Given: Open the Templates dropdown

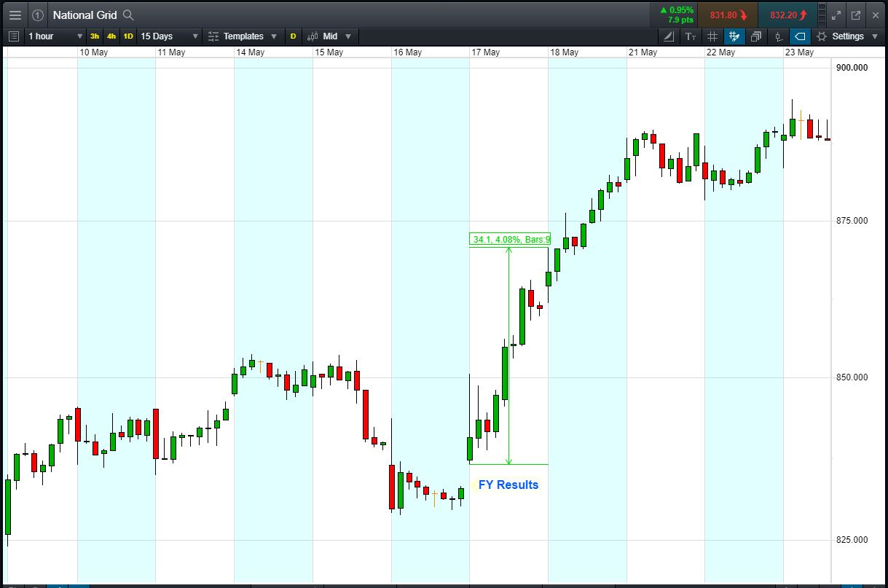Looking at the screenshot, I should 243,36.
